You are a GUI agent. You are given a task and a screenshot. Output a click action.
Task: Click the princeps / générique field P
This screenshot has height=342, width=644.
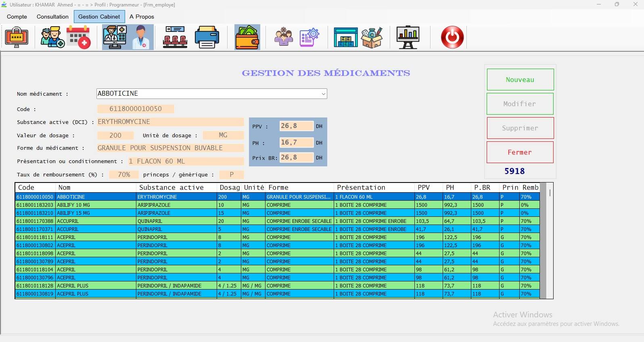point(232,174)
